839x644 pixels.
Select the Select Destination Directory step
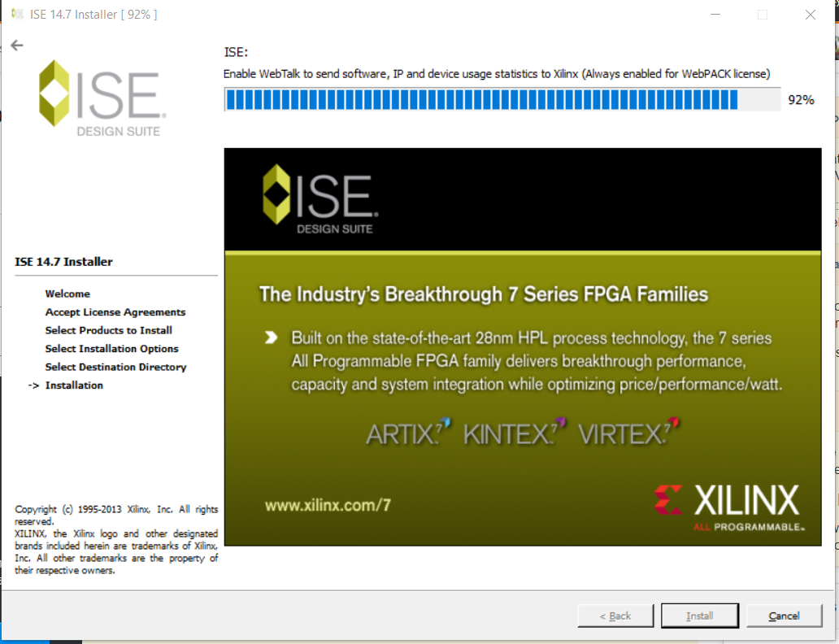click(115, 367)
